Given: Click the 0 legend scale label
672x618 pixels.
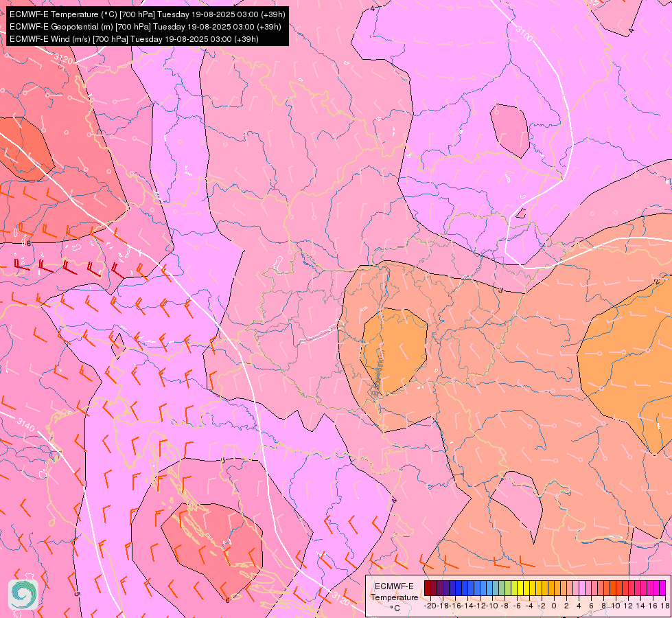Looking at the screenshot, I should coord(554,606).
